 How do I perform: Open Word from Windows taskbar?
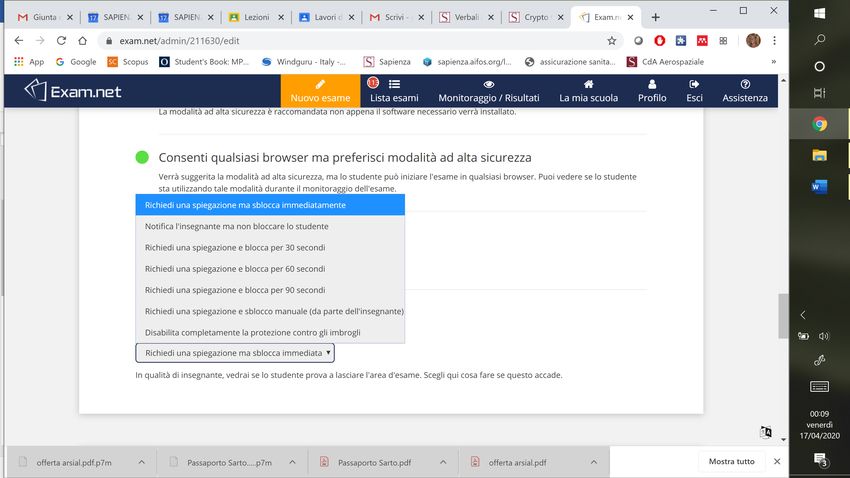[x=819, y=186]
